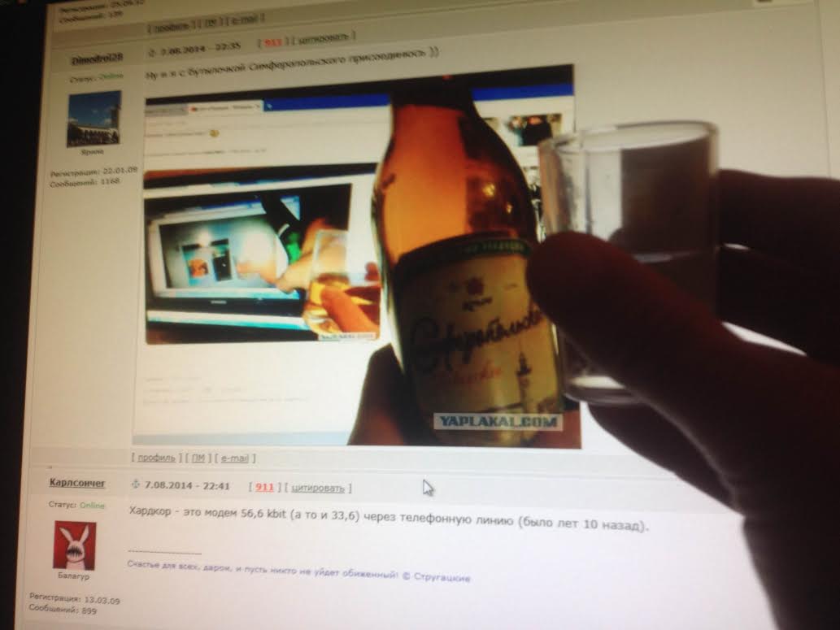Open Dimodrol28's building avatar picture
This screenshot has width=840, height=630.
(94, 119)
